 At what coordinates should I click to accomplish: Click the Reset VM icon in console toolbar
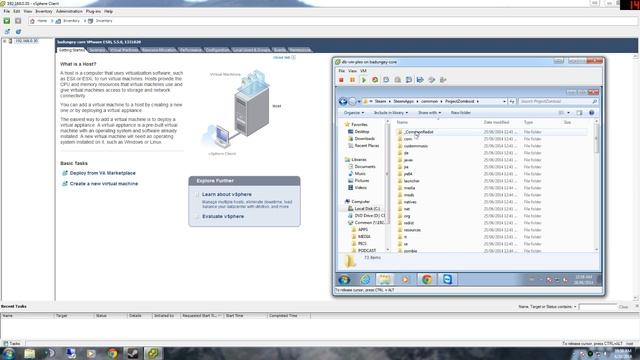coord(375,80)
